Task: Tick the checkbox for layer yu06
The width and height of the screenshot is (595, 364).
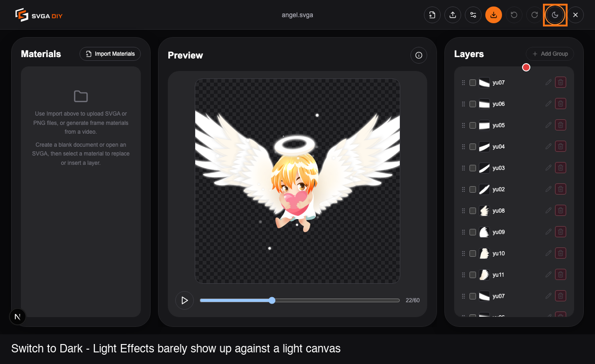Action: pyautogui.click(x=473, y=104)
